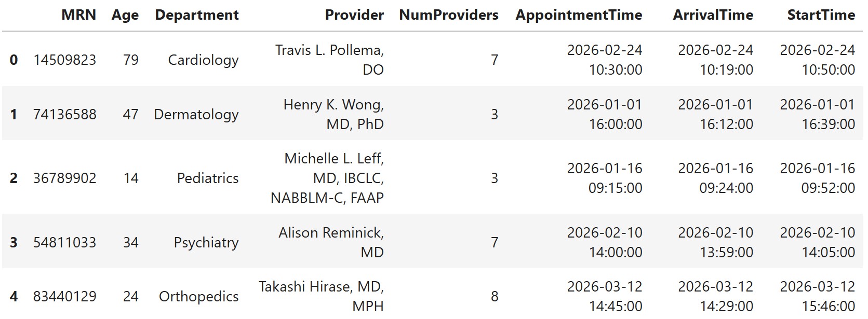Screen dimensions: 868x319
Task: Select the NumProviders column header
Action: pyautogui.click(x=448, y=15)
